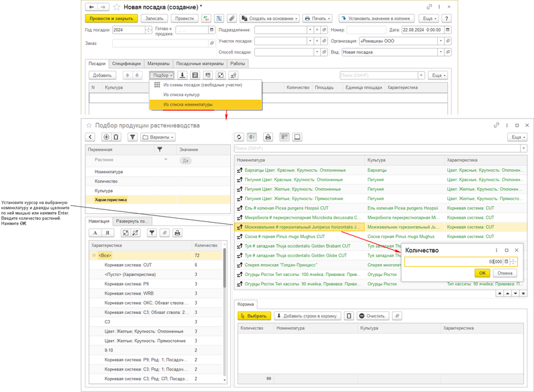Click the download-arrow icon next to Подбор
This screenshot has width=534, height=392.
click(x=183, y=75)
